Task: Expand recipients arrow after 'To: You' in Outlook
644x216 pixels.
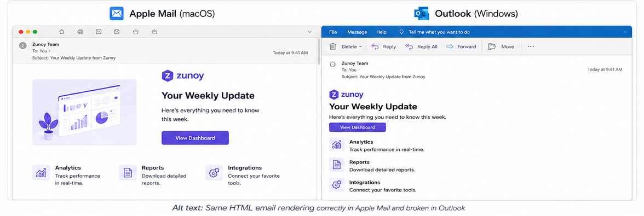Action: pyautogui.click(x=359, y=69)
